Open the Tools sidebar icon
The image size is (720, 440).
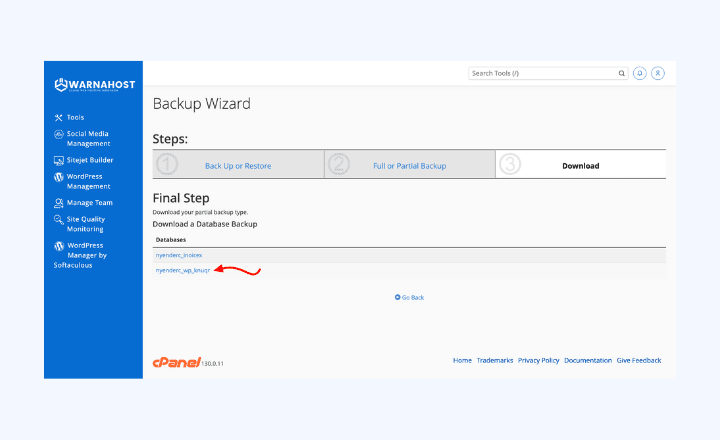click(58, 117)
